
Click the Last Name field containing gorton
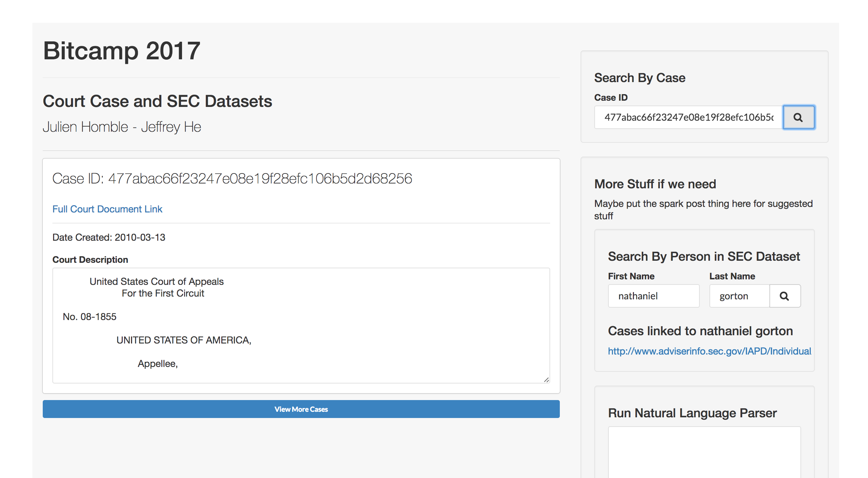[x=739, y=296]
